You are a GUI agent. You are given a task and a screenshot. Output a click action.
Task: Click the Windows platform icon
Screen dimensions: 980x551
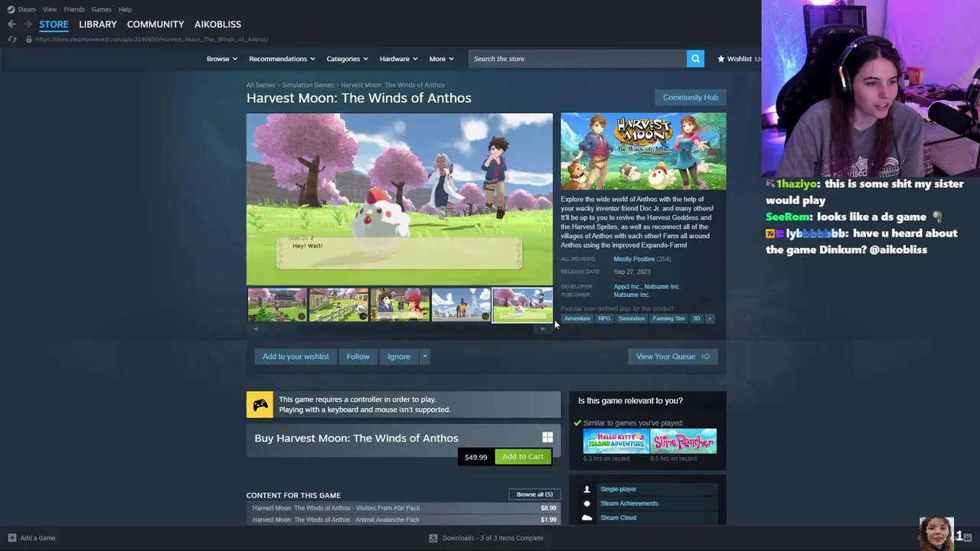[x=547, y=438]
